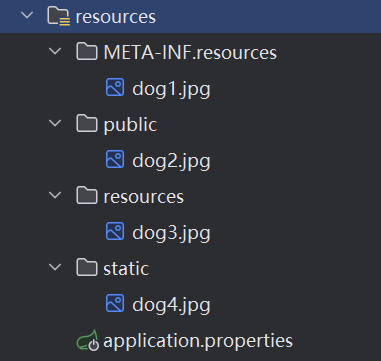The image size is (381, 361).
Task: Click the static folder icon
Action: tap(87, 267)
